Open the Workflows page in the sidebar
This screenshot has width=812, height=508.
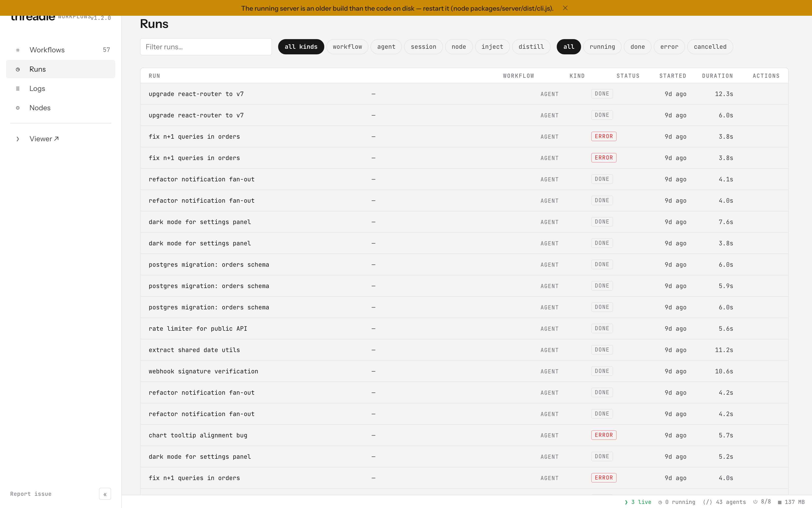[61, 50]
